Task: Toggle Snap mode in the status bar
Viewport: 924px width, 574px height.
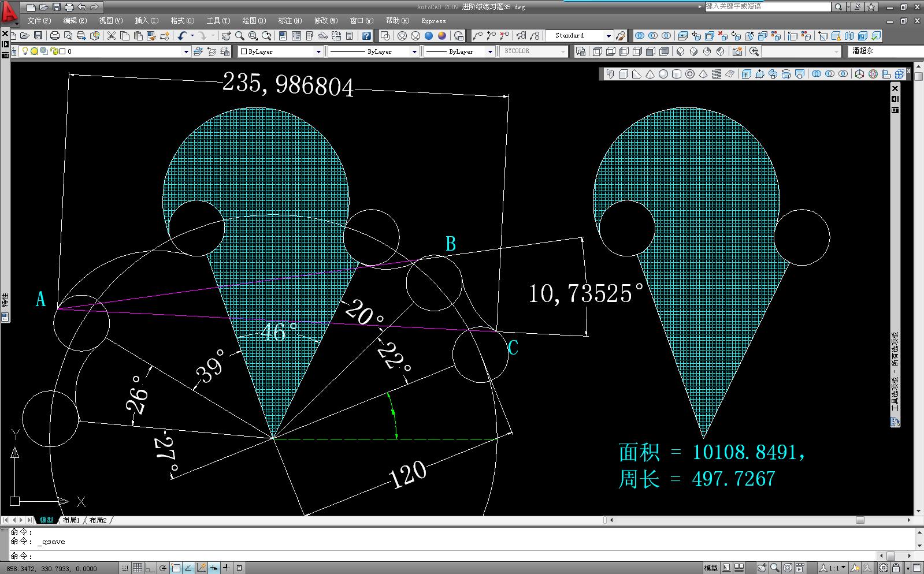Action: pyautogui.click(x=125, y=568)
